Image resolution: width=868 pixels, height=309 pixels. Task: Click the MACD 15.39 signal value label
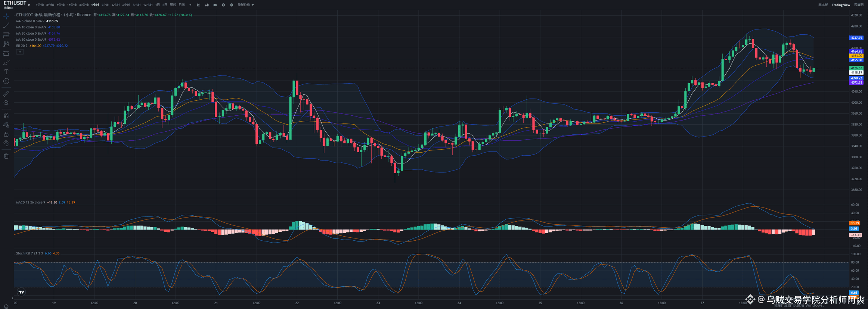855,223
